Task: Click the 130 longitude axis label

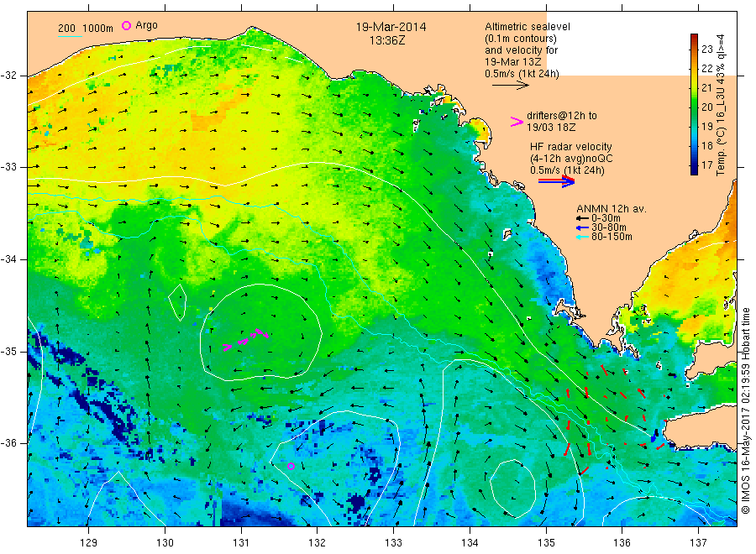Action: pyautogui.click(x=165, y=543)
